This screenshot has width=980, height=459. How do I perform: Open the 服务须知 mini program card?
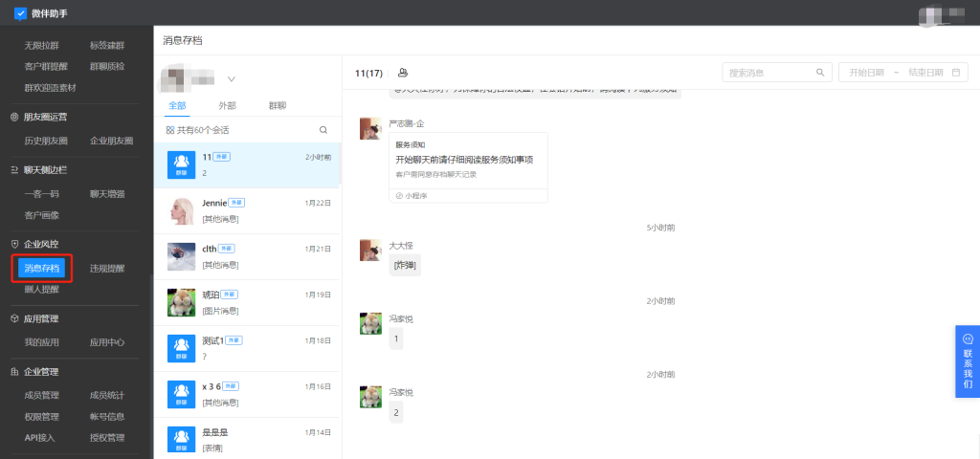468,167
